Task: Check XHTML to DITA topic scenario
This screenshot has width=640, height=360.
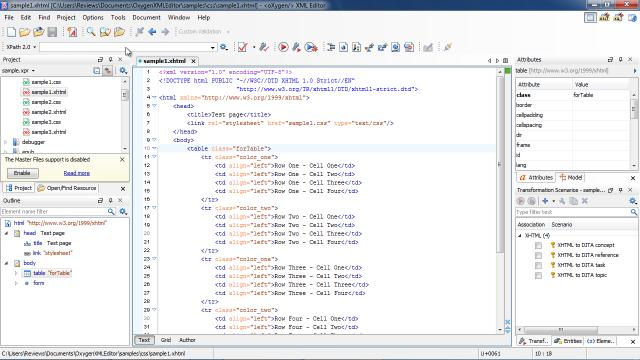Action: click(x=538, y=276)
